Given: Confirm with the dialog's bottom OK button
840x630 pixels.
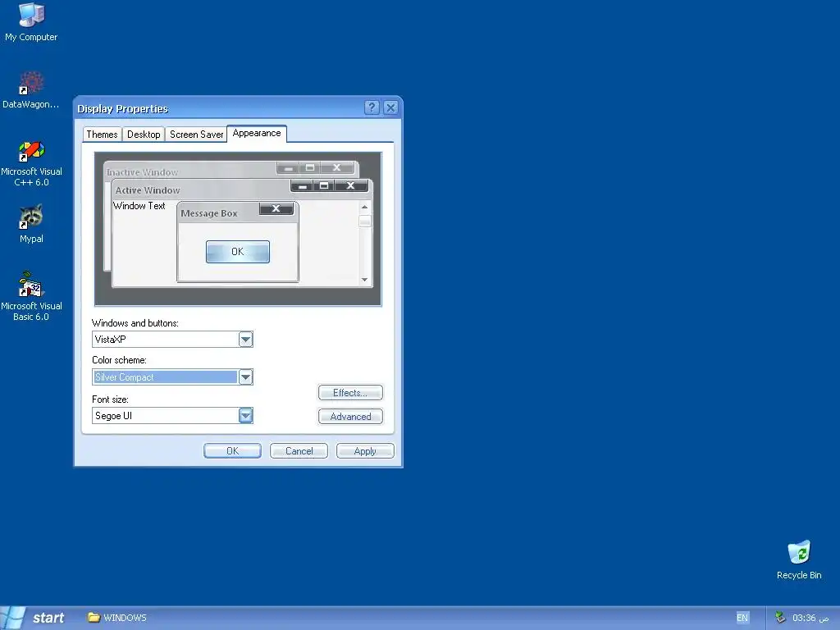Looking at the screenshot, I should click(232, 451).
